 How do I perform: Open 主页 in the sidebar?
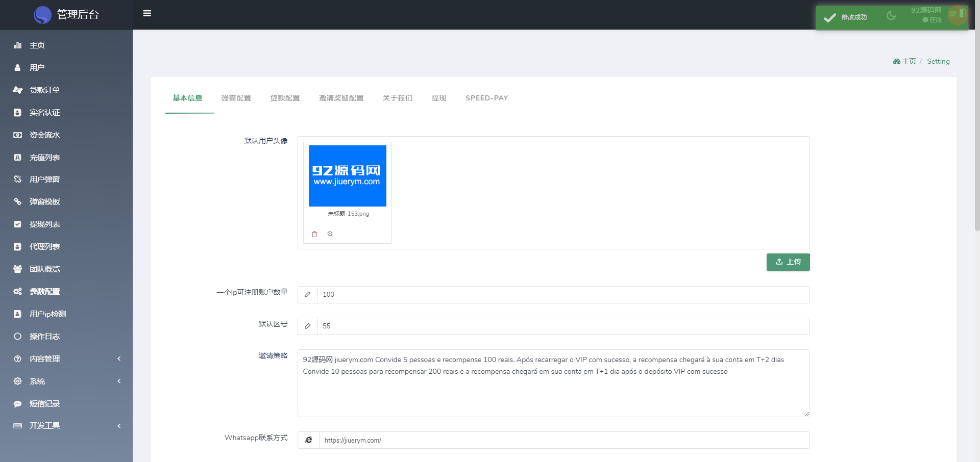(66, 45)
